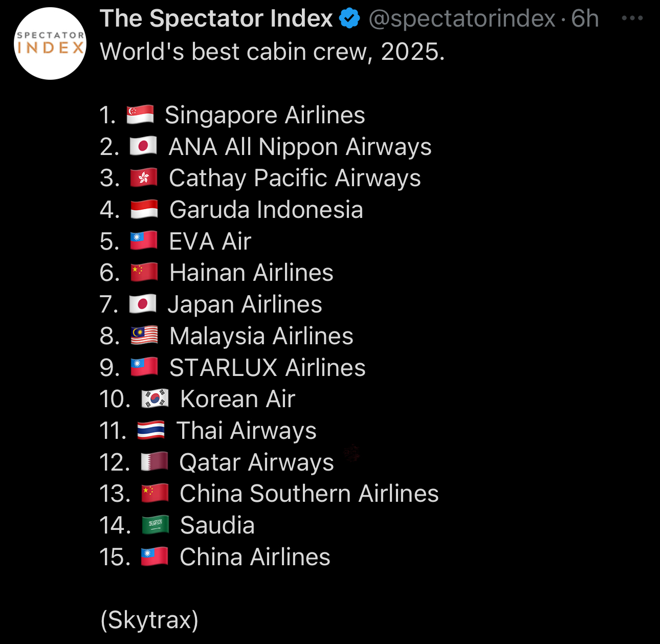
Task: Click the Indonesia flag beside Garuda
Action: coord(144,210)
